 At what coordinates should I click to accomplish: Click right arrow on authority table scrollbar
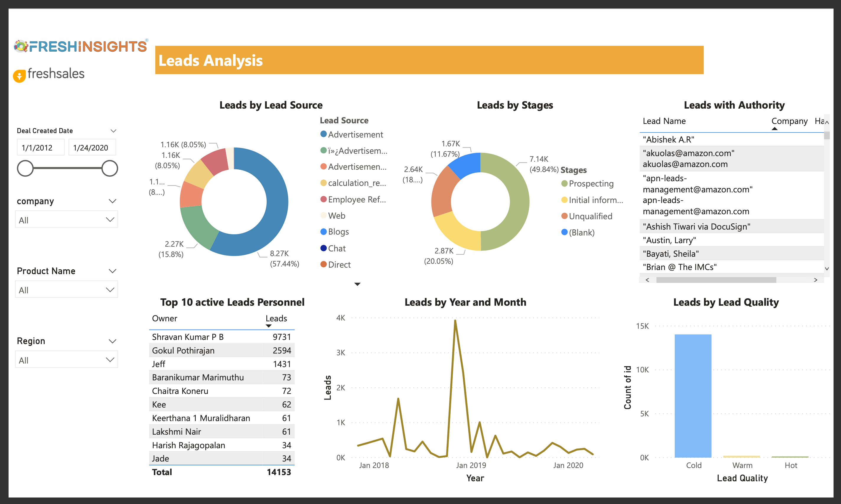(x=816, y=280)
